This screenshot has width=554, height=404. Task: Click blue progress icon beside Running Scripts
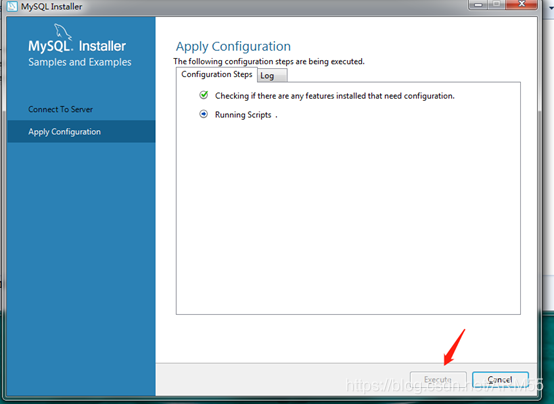click(204, 114)
